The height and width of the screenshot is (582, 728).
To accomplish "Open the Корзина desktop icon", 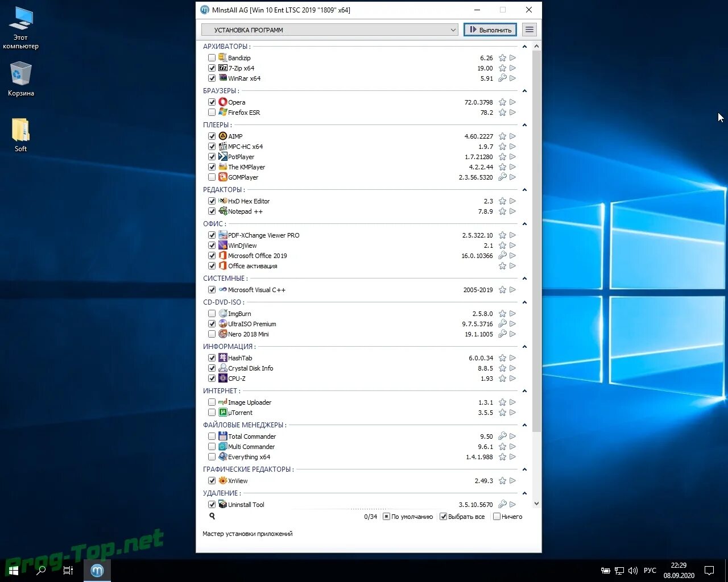I will 21,80.
